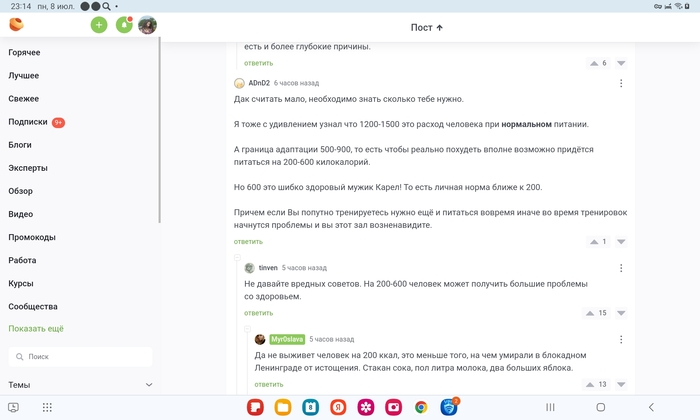Reply to tinven's comment

tap(258, 313)
